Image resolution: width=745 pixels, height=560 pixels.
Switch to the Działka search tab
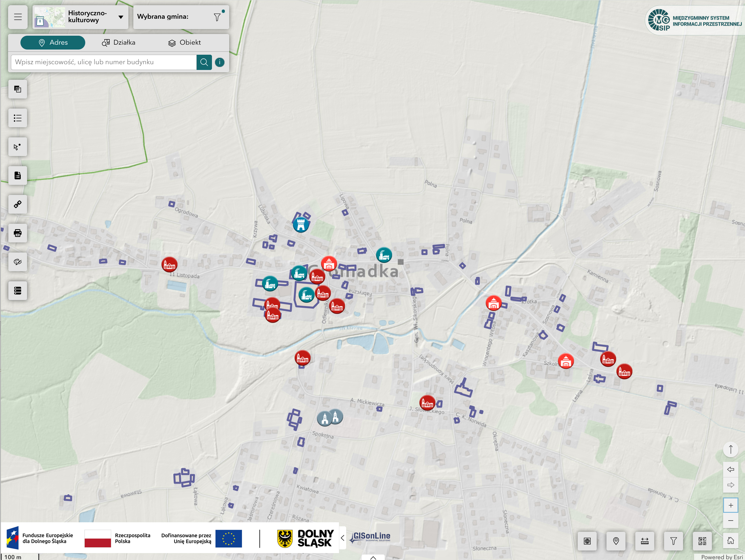coord(119,42)
